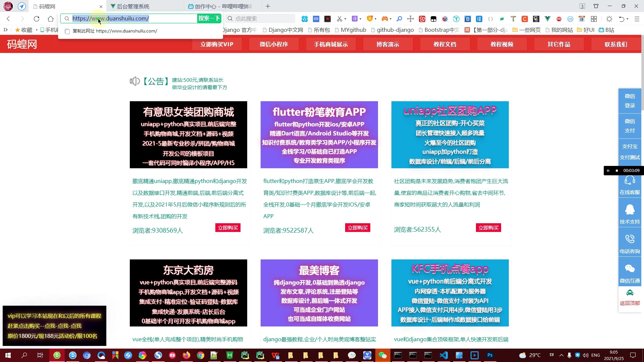Open the Django中文网 bookmark

[x=283, y=30]
